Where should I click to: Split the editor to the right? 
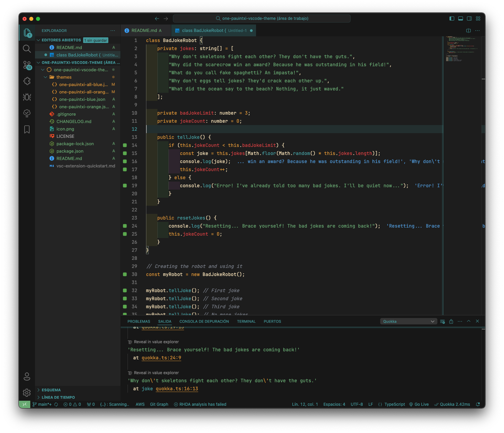pos(468,31)
